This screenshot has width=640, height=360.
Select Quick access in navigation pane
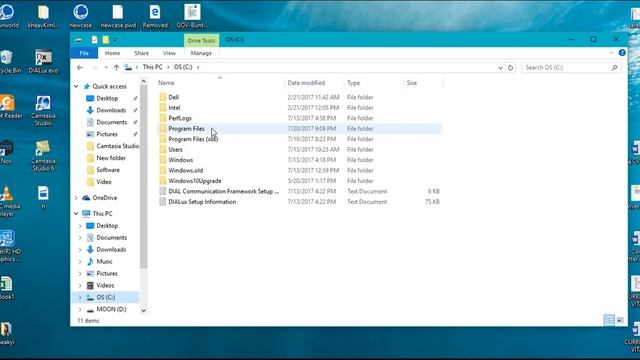[x=109, y=87]
